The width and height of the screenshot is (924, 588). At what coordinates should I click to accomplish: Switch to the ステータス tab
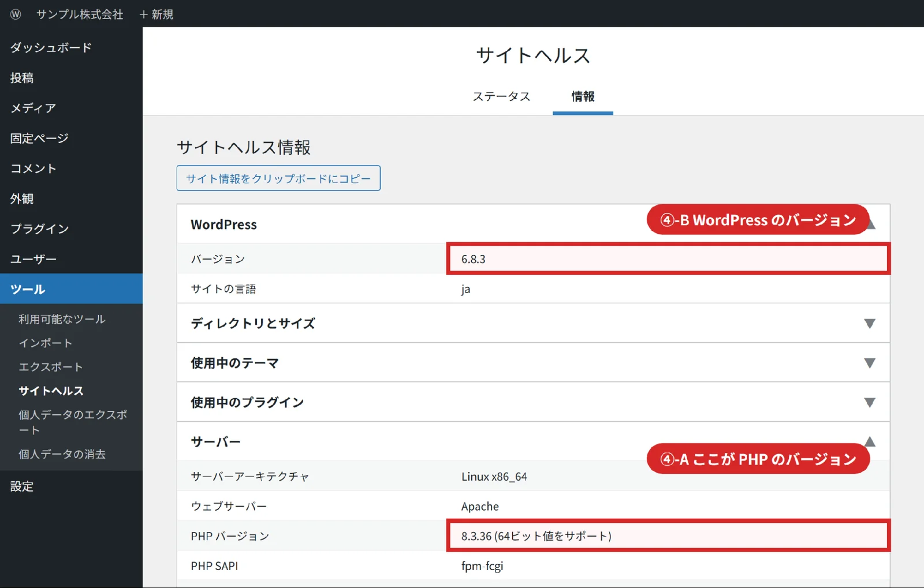click(501, 96)
